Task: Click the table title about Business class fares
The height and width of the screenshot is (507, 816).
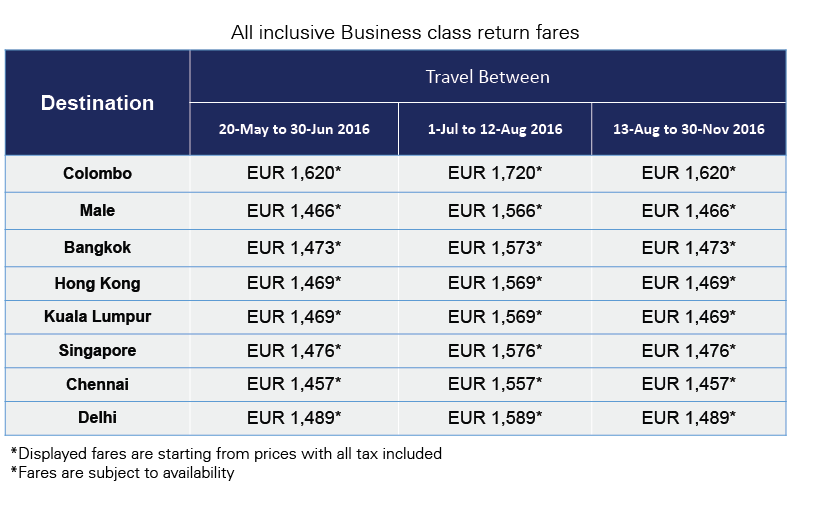Action: pyautogui.click(x=405, y=32)
